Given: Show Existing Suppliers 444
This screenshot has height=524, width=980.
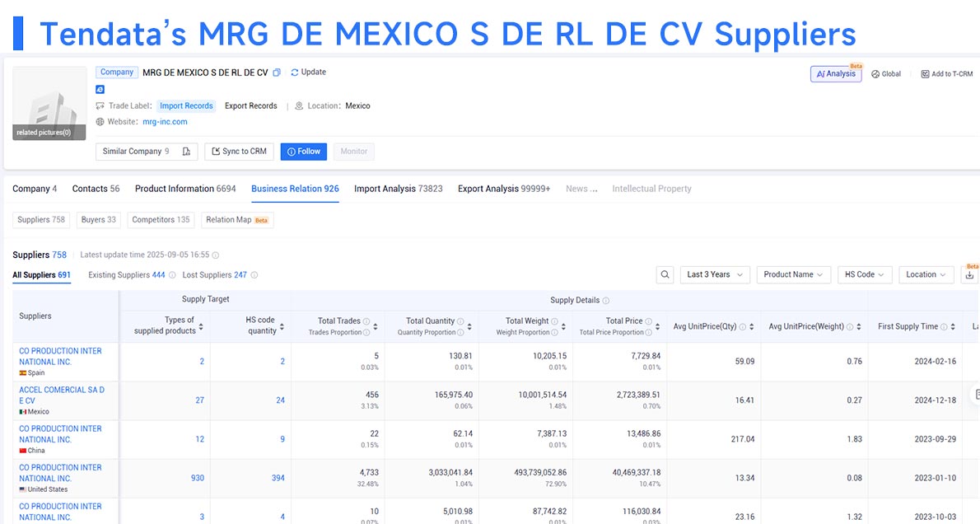Looking at the screenshot, I should (x=126, y=275).
